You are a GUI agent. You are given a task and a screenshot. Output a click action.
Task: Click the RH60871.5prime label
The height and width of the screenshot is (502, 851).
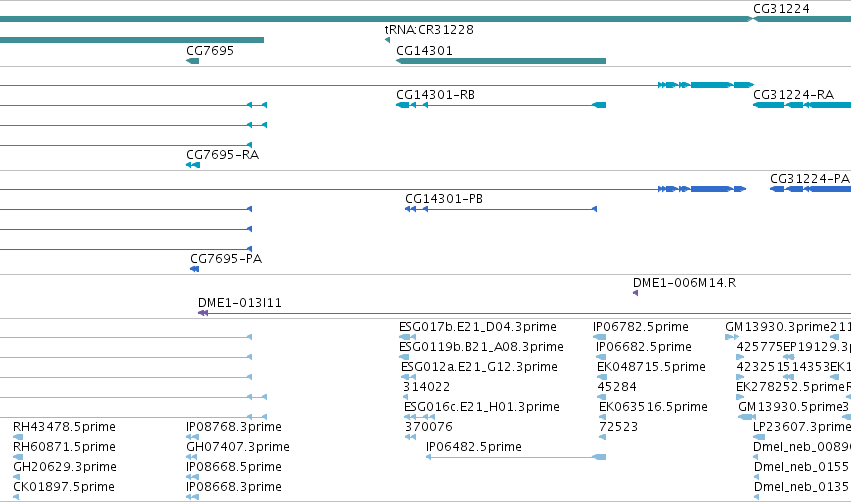click(x=64, y=447)
